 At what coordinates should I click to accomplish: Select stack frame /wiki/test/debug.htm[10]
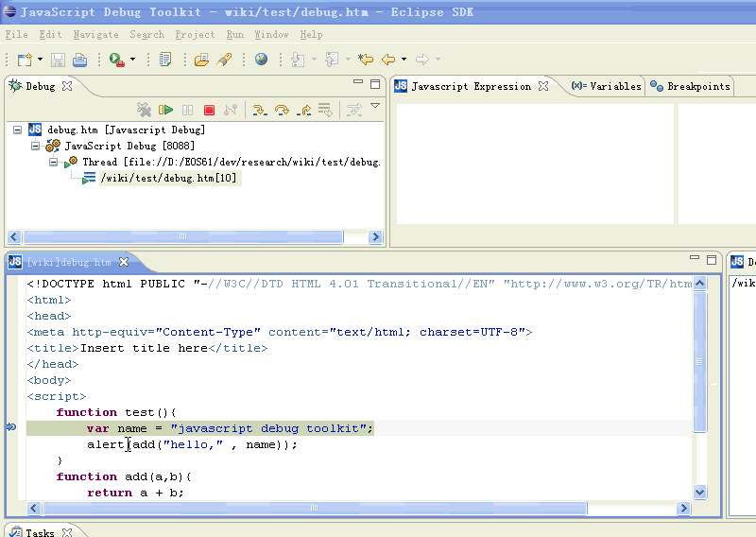click(168, 179)
